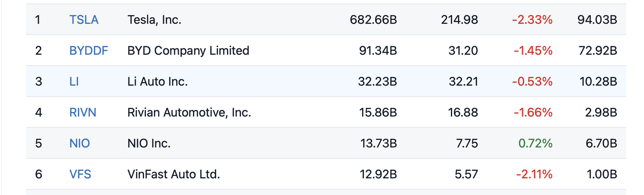Open the RIVN stock link
Screen dimensions: 644x195
pyautogui.click(x=83, y=113)
